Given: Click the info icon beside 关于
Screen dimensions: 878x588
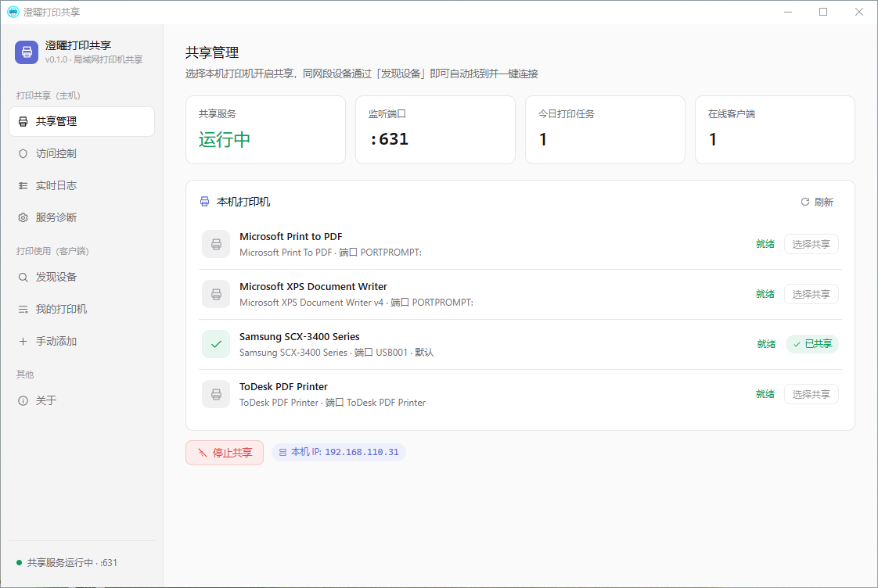Looking at the screenshot, I should (x=23, y=400).
